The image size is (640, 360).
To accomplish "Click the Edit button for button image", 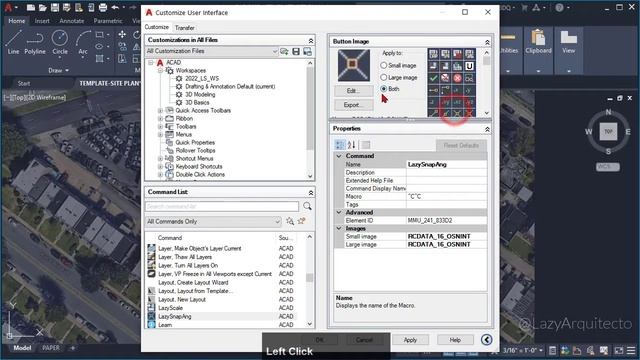I will [x=353, y=91].
